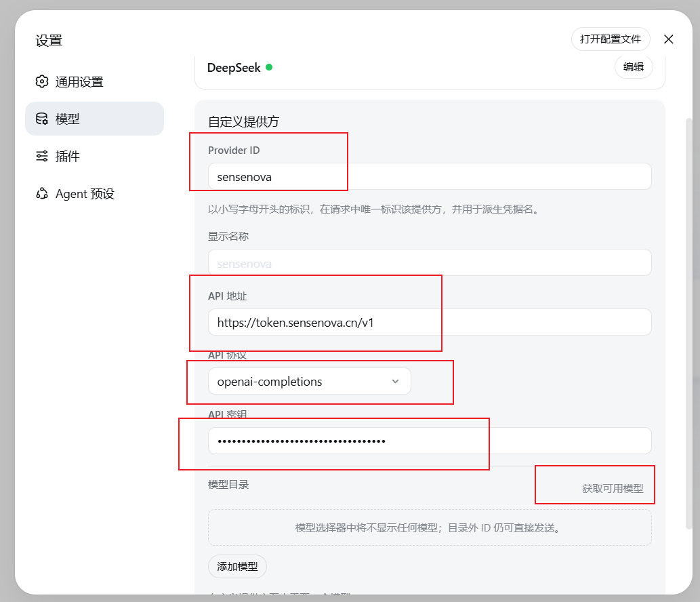Click the chevron in API 协议 dropdown
The height and width of the screenshot is (602, 700).
coord(395,382)
